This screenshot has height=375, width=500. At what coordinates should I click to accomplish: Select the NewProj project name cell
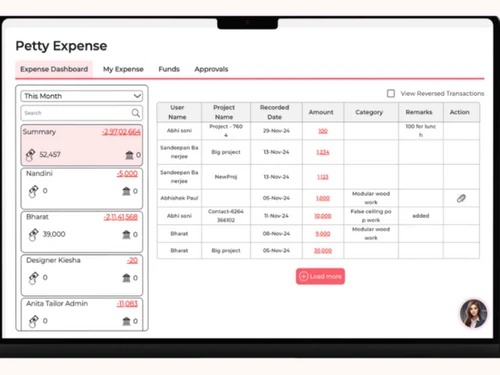coord(226,177)
